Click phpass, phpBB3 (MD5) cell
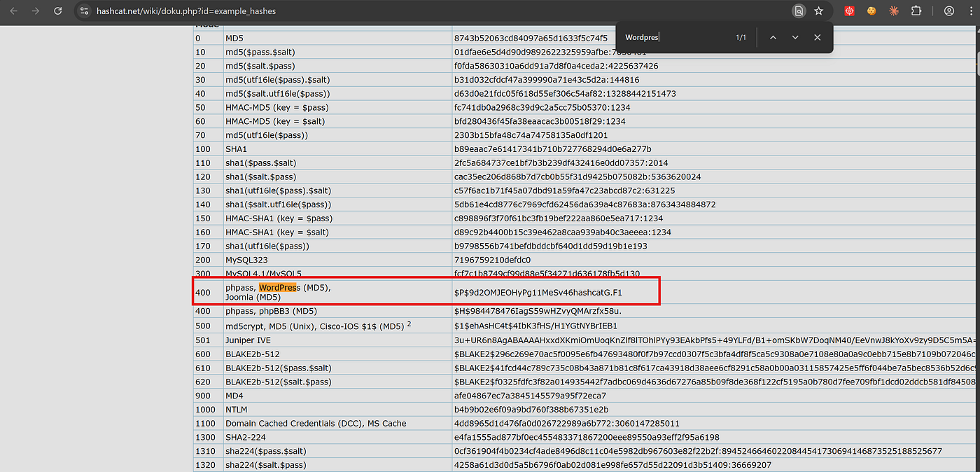The image size is (980, 472). pyautogui.click(x=337, y=312)
